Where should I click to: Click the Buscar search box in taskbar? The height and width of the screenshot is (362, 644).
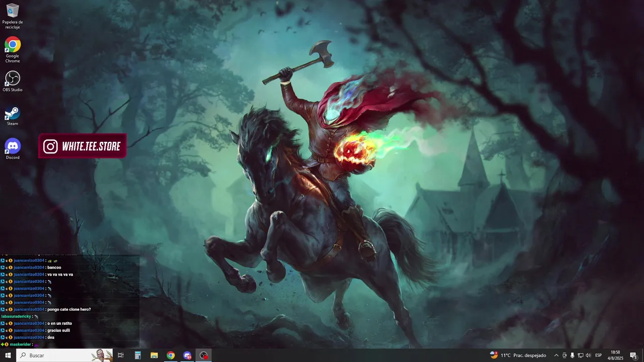(64, 355)
